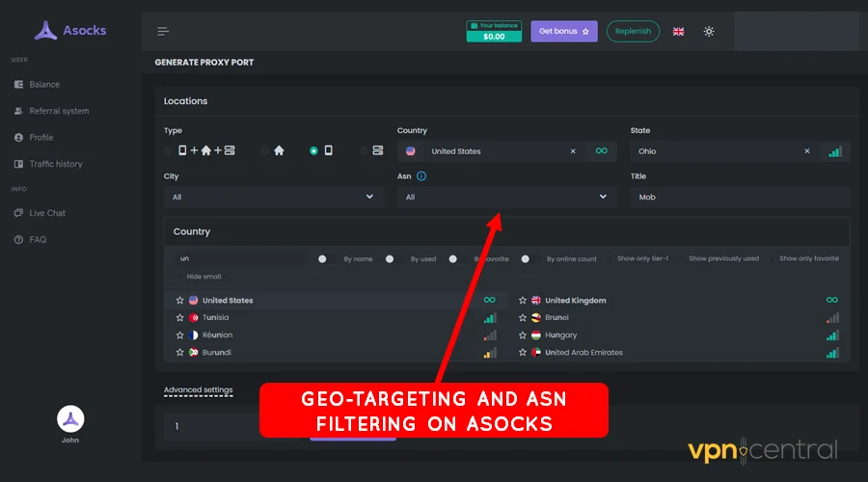Favorite Hungary with its star
This screenshot has height=482, width=868.
(522, 335)
